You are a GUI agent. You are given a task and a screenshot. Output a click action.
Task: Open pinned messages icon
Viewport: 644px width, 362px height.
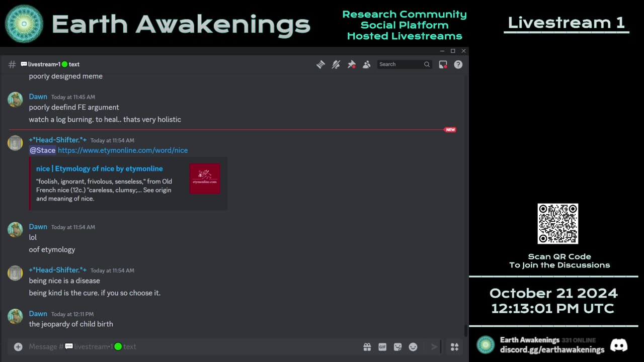coord(352,64)
